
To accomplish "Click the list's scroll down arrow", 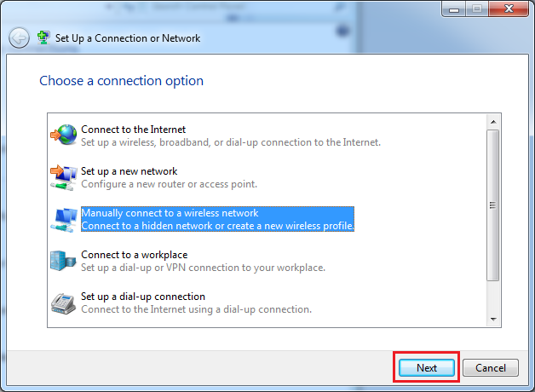I will tap(492, 319).
